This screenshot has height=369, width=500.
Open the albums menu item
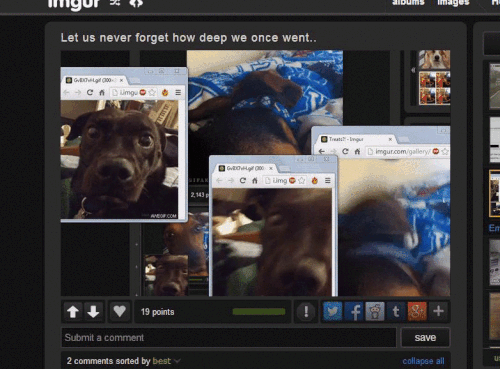point(408,3)
